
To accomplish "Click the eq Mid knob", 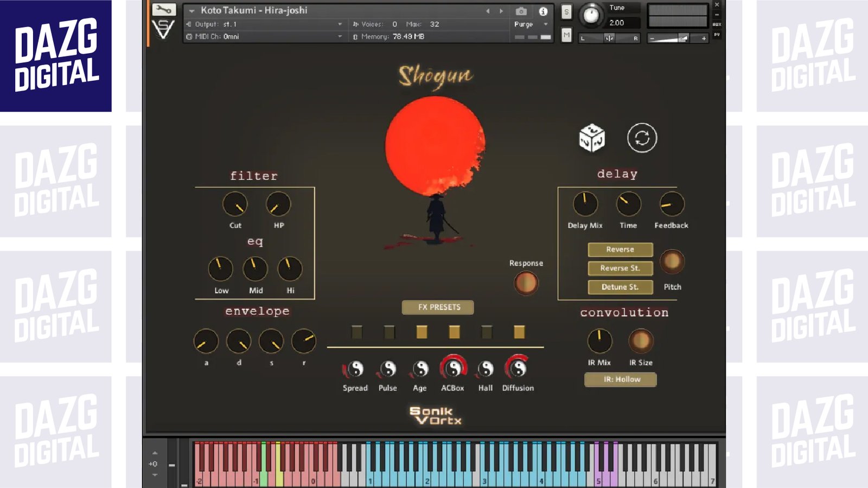I will (255, 269).
